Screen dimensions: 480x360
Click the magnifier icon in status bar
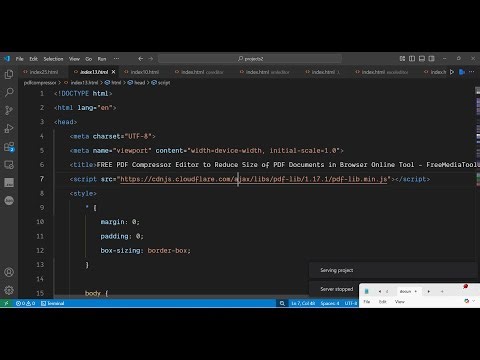[282, 303]
